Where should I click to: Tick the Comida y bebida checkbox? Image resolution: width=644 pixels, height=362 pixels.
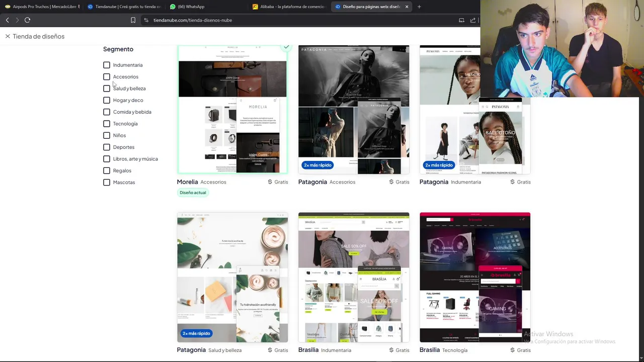point(107,112)
